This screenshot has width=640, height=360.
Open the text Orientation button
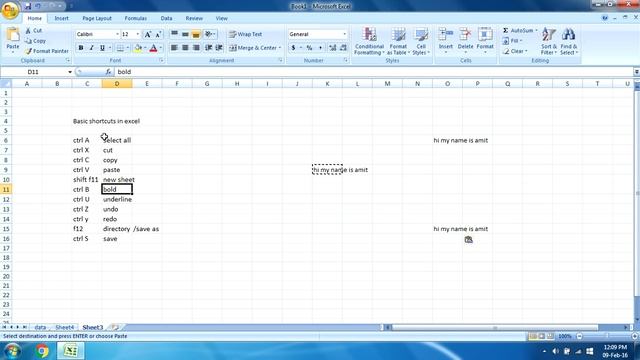click(210, 34)
